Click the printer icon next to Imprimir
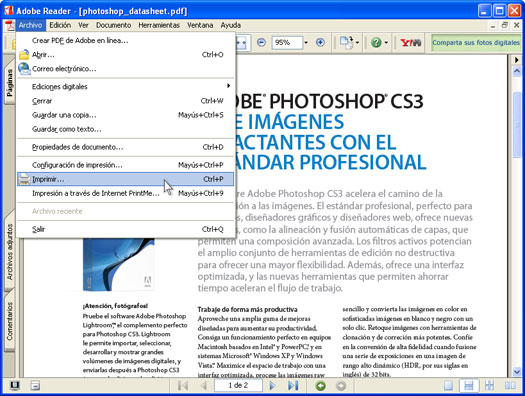 [x=24, y=179]
